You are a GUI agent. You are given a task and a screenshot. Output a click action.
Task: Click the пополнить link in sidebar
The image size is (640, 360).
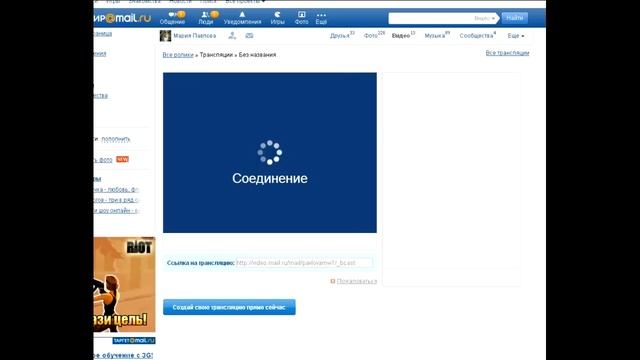[x=116, y=139]
